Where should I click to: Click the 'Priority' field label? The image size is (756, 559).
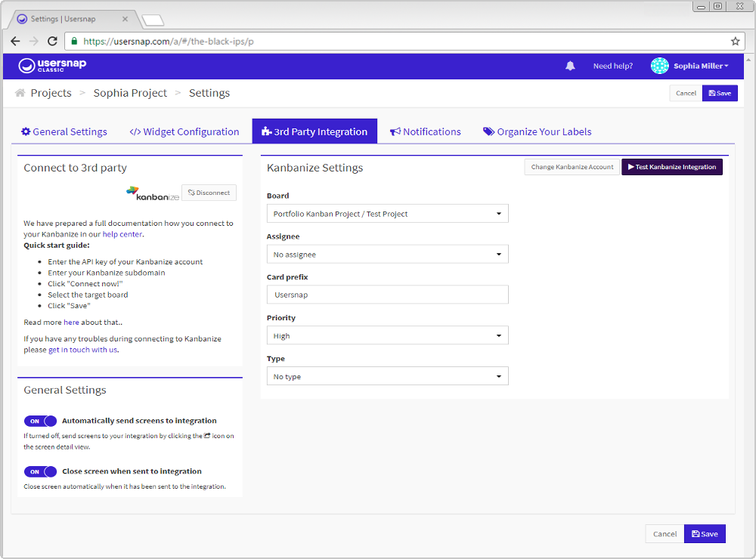click(x=281, y=318)
